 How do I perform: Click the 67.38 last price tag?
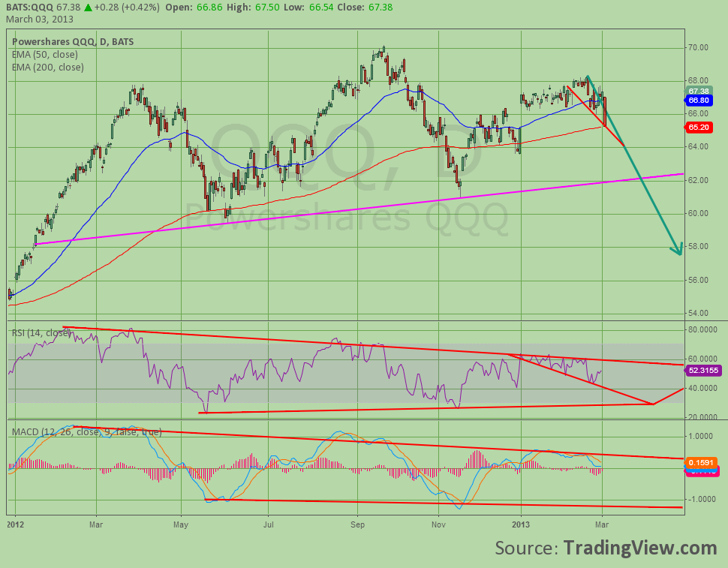click(699, 91)
